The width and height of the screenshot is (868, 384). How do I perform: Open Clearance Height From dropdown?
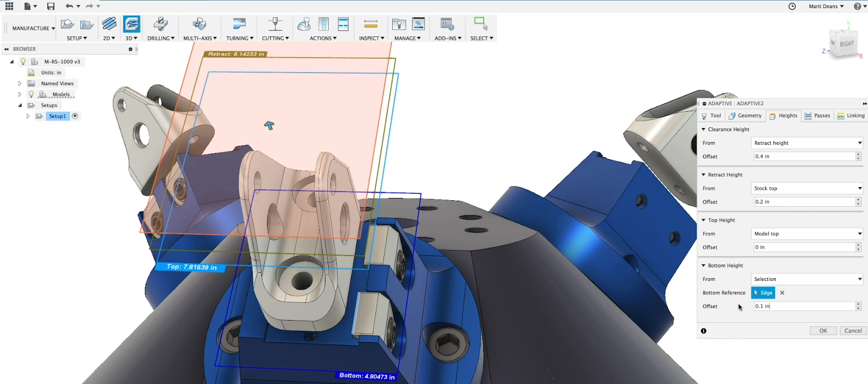pos(807,143)
